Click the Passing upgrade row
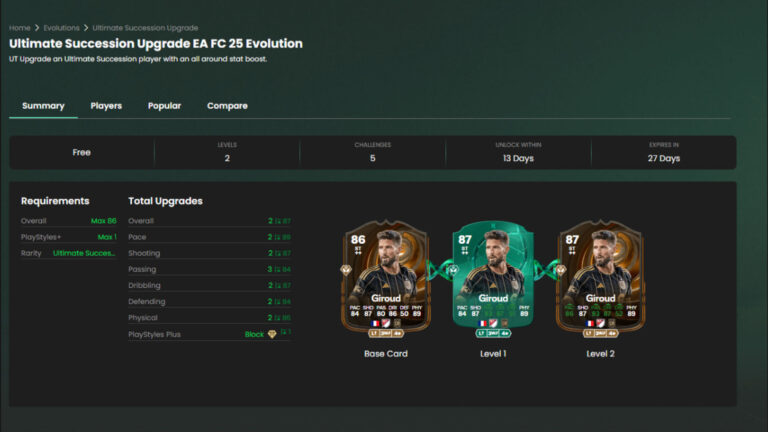This screenshot has height=432, width=768. coord(210,269)
